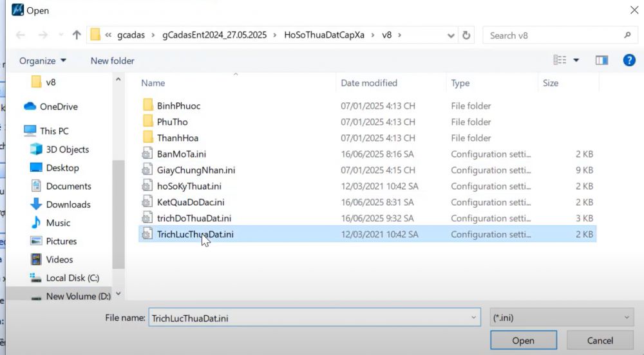This screenshot has width=644, height=355.
Task: Select 3D Objects in the sidebar
Action: coord(67,149)
